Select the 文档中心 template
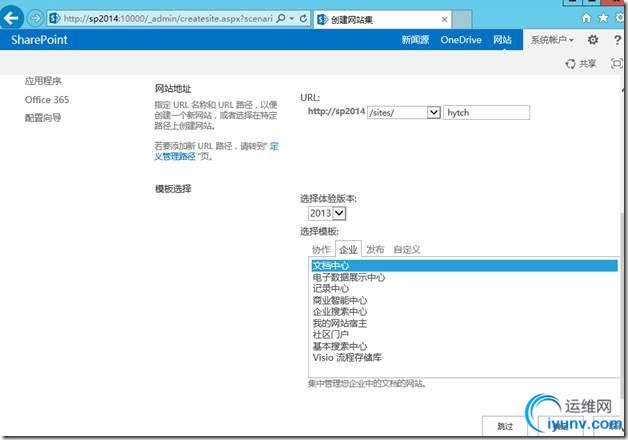This screenshot has height=440, width=628. 465,265
